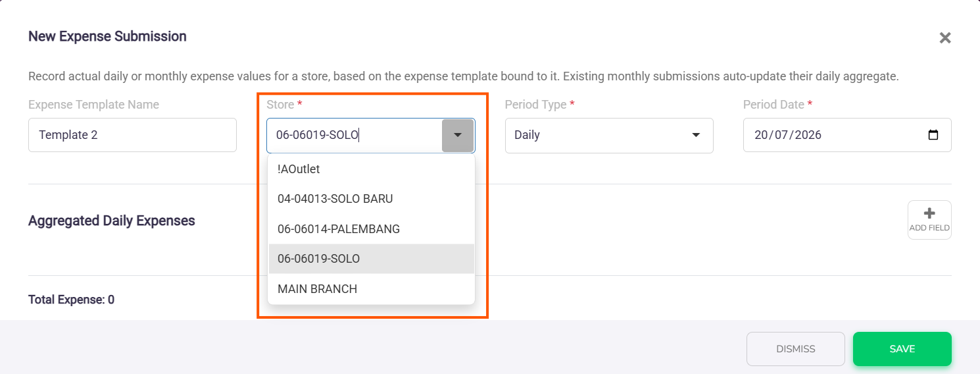Open the calendar picker icon
The image size is (980, 374).
point(933,135)
